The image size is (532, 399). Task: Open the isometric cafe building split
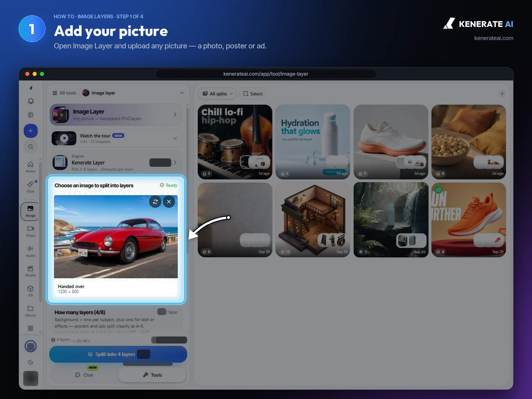tap(313, 220)
